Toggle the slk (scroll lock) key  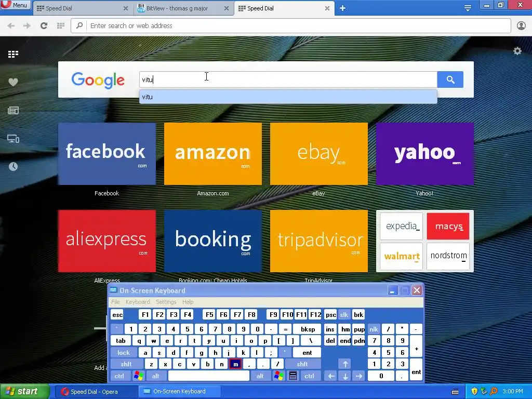(344, 315)
